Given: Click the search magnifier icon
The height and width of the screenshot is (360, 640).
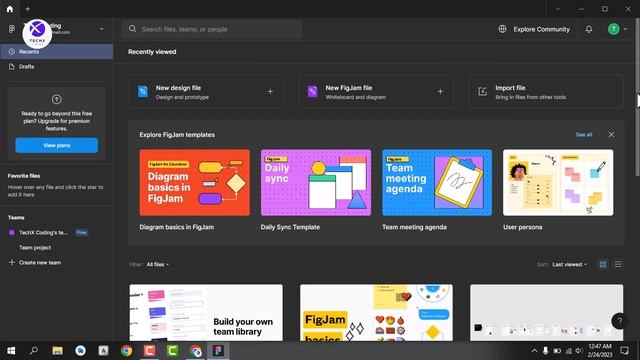Looking at the screenshot, I should [133, 29].
